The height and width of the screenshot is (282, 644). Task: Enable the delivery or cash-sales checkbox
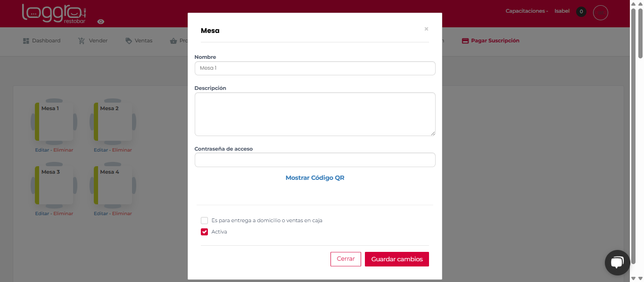tap(204, 220)
